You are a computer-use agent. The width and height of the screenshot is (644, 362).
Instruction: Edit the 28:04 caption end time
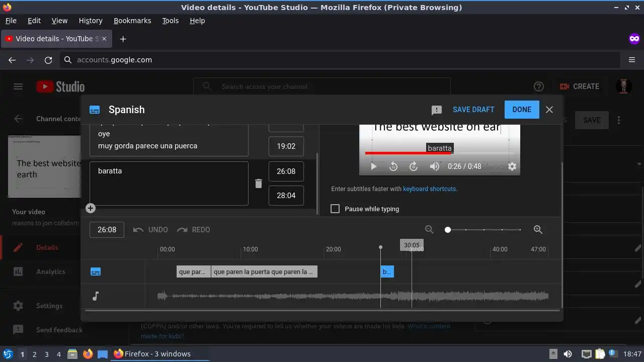286,196
